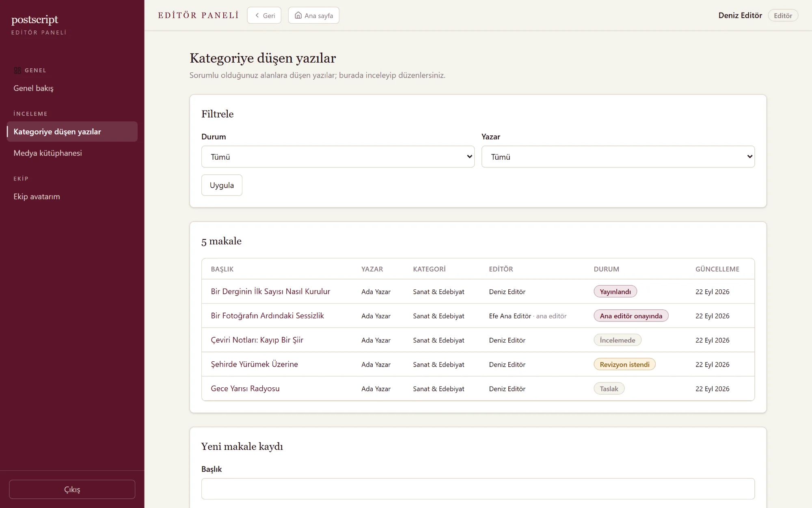Viewport: 812px width, 508px height.
Task: Open article Gece Yarısı Radyosu
Action: 245,389
